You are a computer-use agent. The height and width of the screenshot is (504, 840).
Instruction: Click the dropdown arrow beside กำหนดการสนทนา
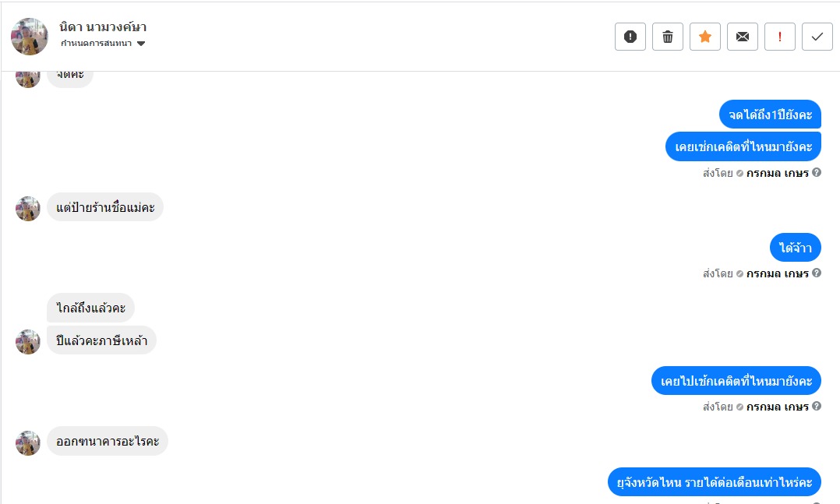141,44
